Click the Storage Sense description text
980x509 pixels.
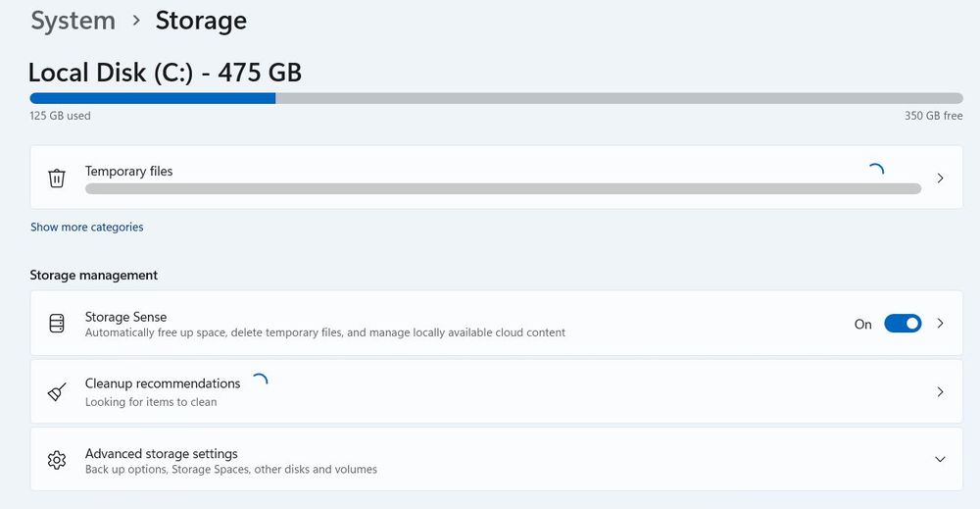coord(324,332)
